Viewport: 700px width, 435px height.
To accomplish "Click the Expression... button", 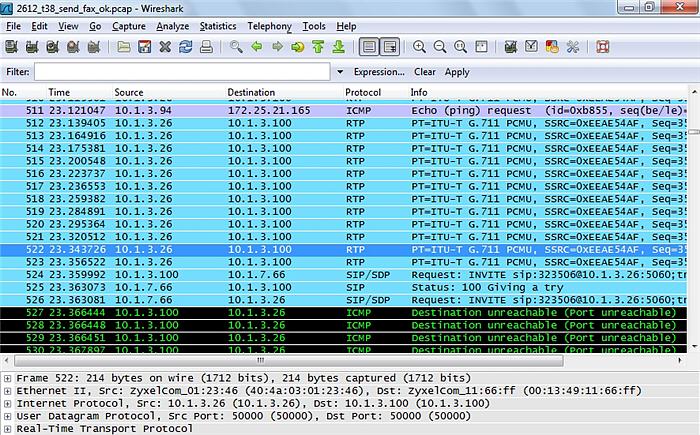I will tap(379, 72).
